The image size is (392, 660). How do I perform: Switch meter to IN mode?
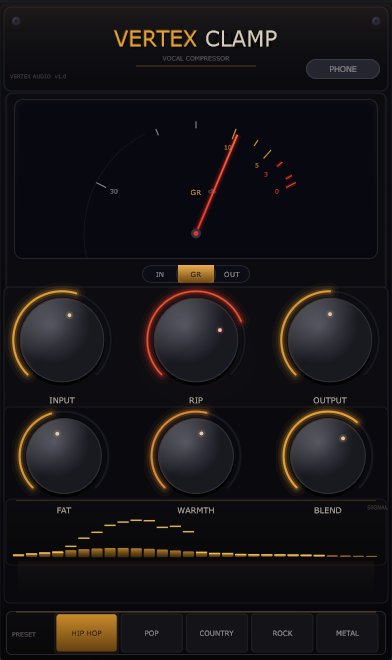point(160,274)
